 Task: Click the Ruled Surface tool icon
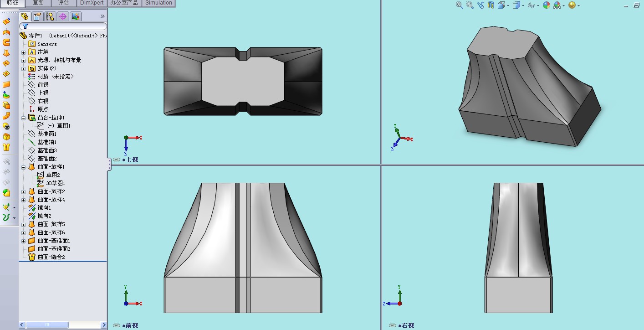coord(6,116)
